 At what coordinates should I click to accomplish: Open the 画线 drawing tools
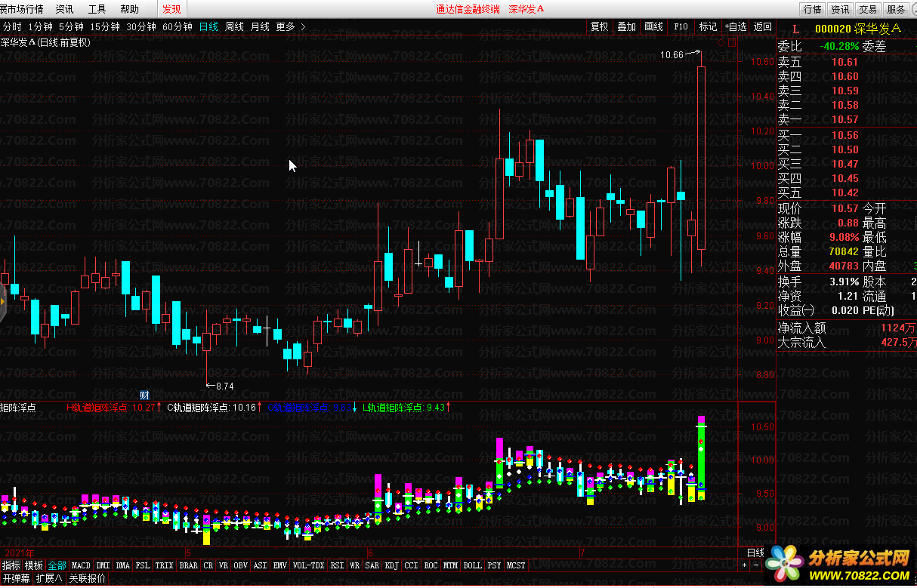click(x=653, y=27)
